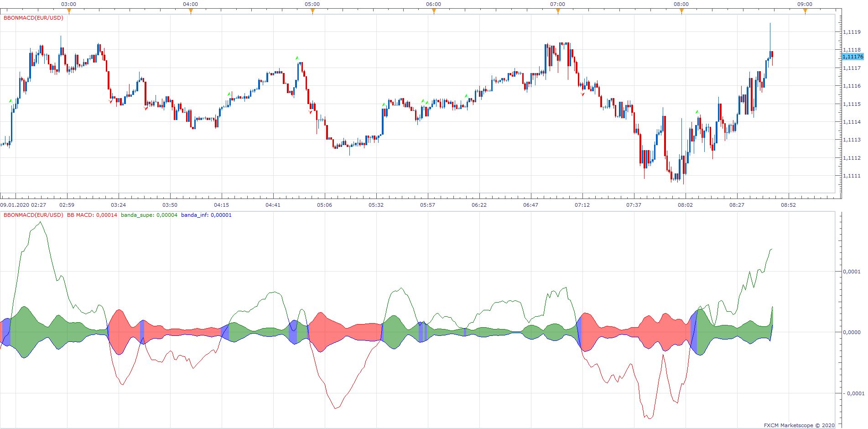The image size is (868, 429).
Task: Click the 05:32 time axis label
Action: (376, 205)
